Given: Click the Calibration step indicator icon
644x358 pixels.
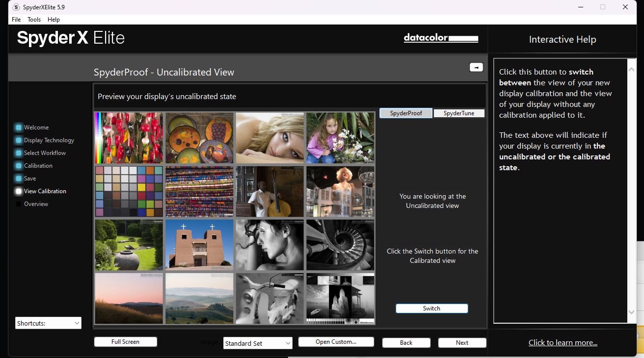Looking at the screenshot, I should [x=19, y=166].
